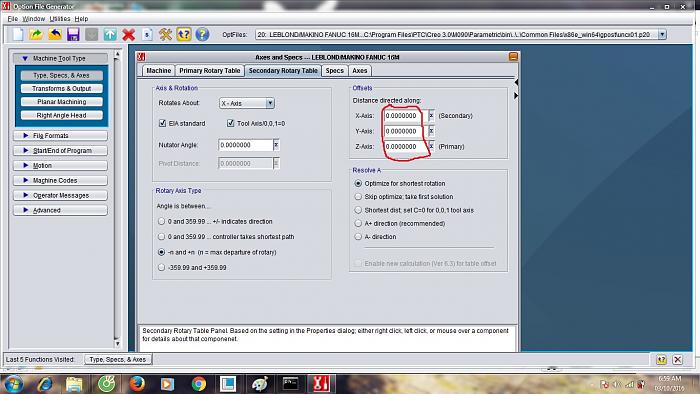
Task: Open the OptFiles dropdown arrow
Action: point(662,34)
